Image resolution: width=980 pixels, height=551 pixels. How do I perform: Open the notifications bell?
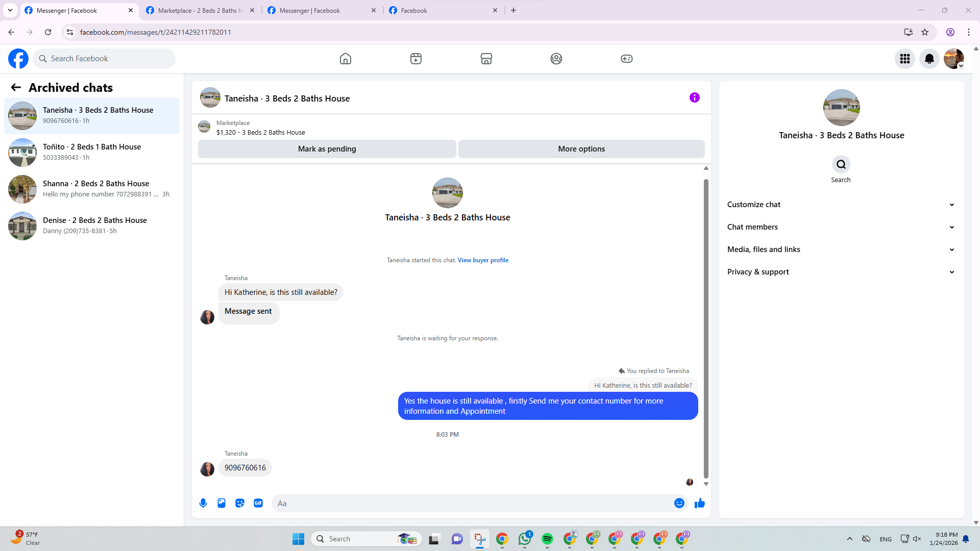click(x=929, y=59)
